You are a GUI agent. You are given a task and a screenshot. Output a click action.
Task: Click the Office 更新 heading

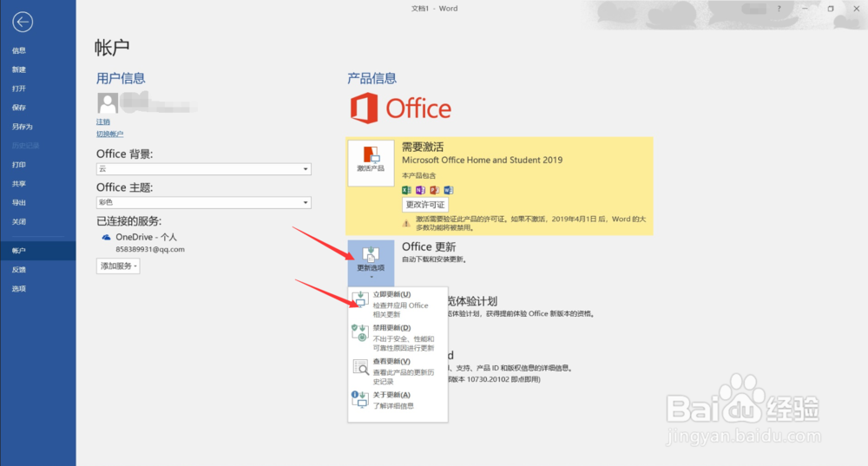click(429, 246)
